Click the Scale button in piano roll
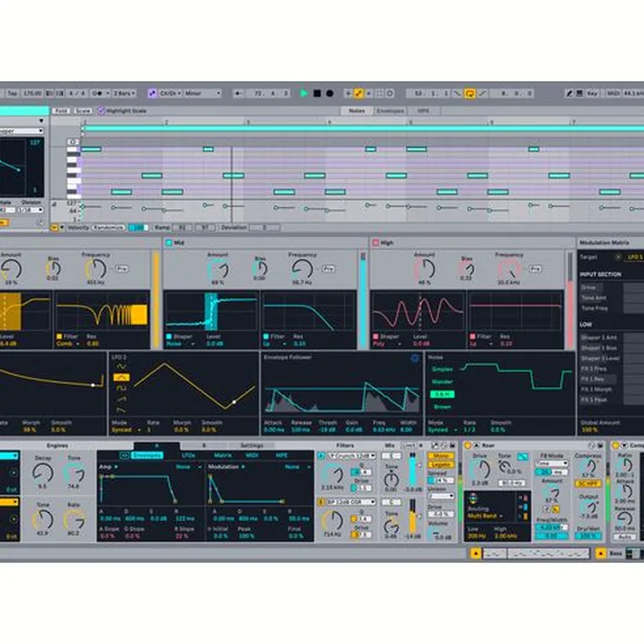 (82, 111)
